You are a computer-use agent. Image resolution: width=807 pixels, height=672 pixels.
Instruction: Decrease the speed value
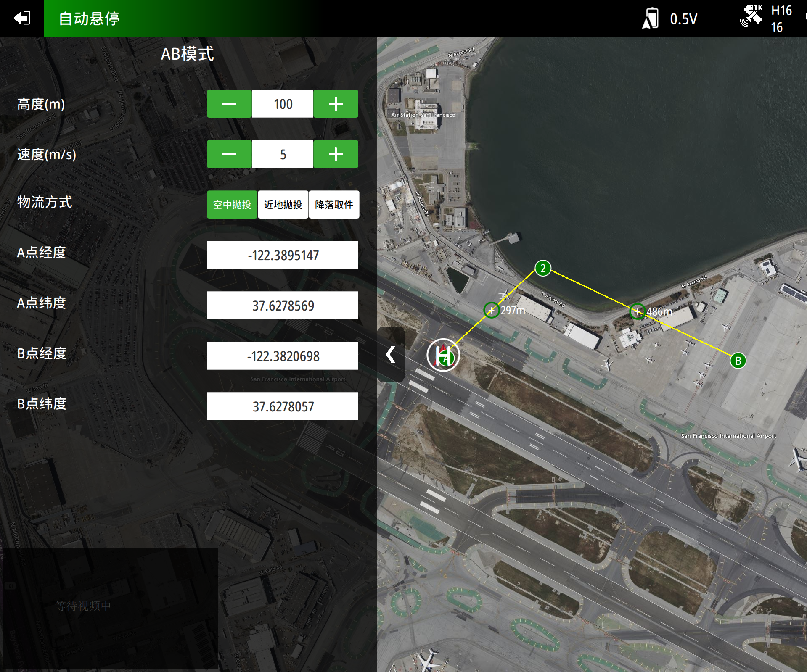click(229, 154)
